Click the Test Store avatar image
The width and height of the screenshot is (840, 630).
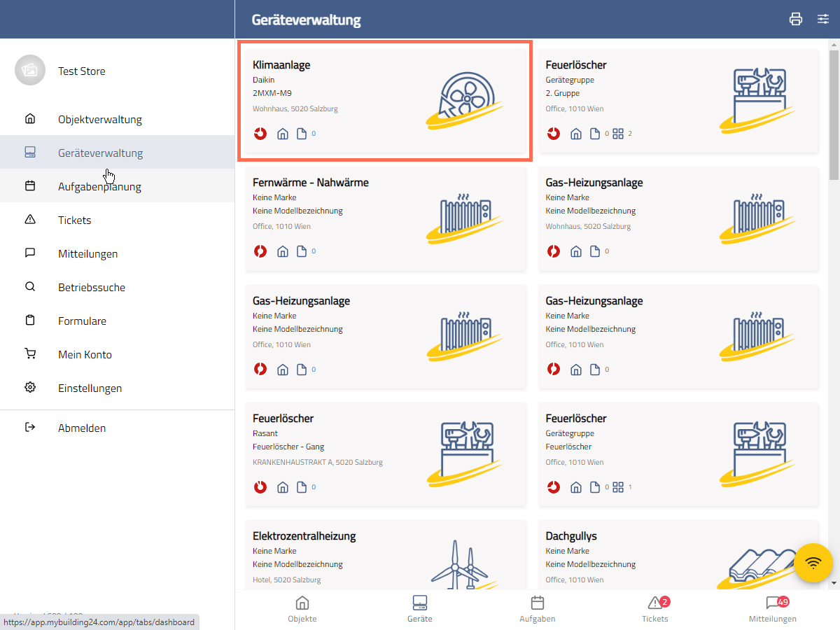(29, 71)
